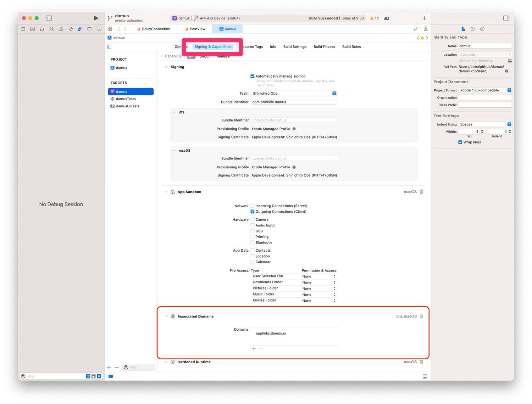The image size is (532, 404).
Task: Switch to the Info tab
Action: (273, 47)
